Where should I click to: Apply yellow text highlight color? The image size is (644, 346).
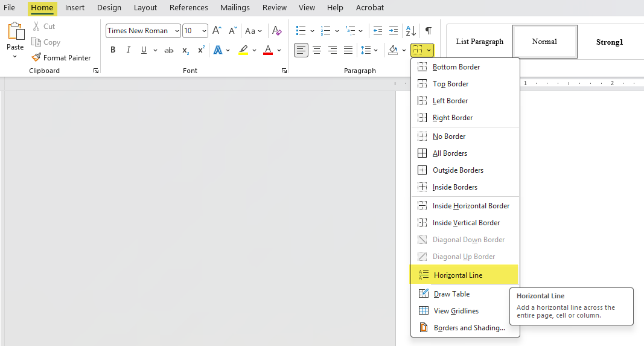coord(243,50)
